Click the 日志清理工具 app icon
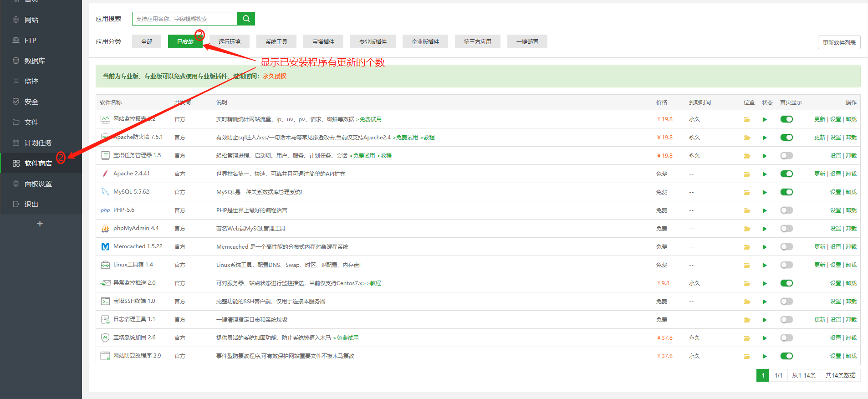Image resolution: width=868 pixels, height=399 pixels. (105, 319)
